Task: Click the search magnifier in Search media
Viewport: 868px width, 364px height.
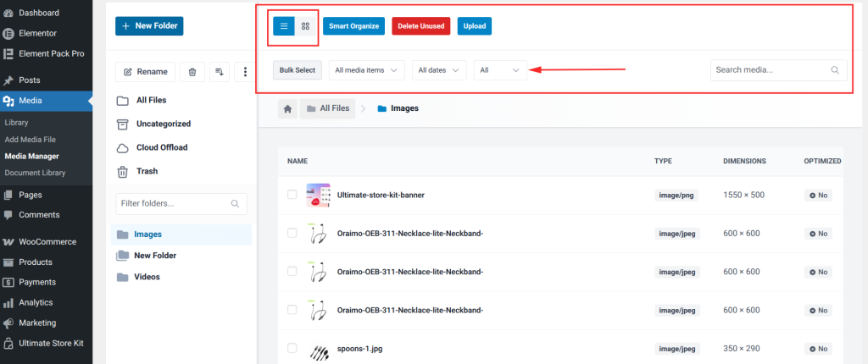Action: (835, 70)
